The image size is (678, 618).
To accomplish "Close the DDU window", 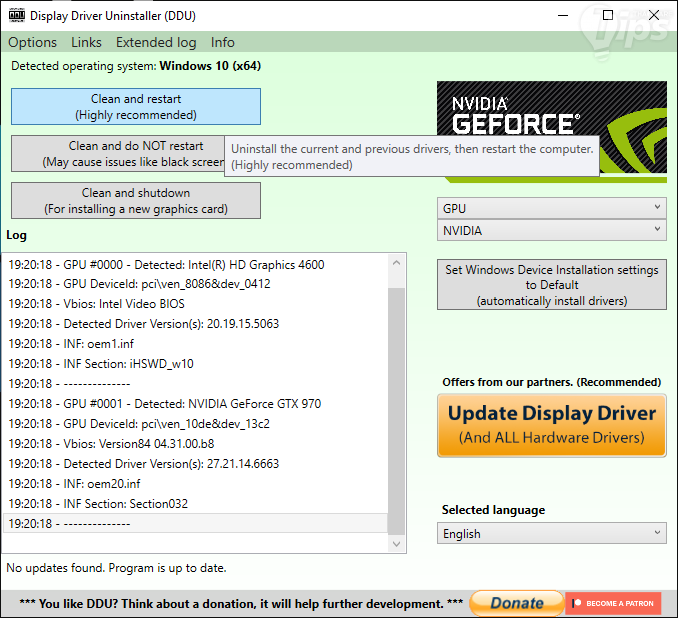I will click(x=654, y=16).
